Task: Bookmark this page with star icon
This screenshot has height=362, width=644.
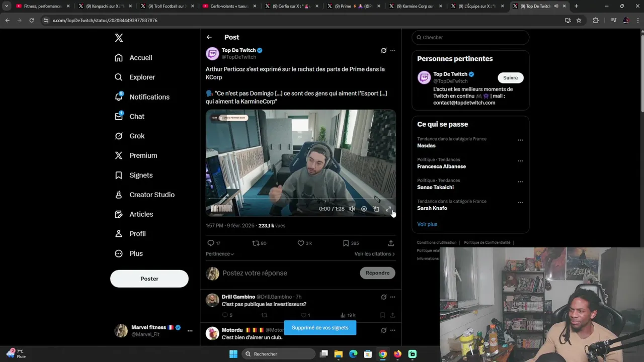Action: [x=579, y=20]
